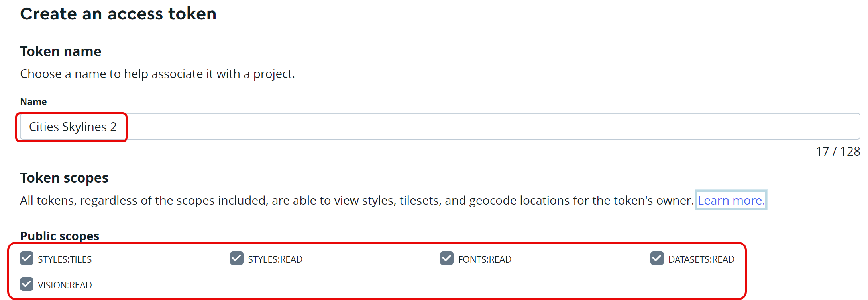Screen dimensions: 868x300
Task: Click the "Name" field label
Action: point(33,101)
